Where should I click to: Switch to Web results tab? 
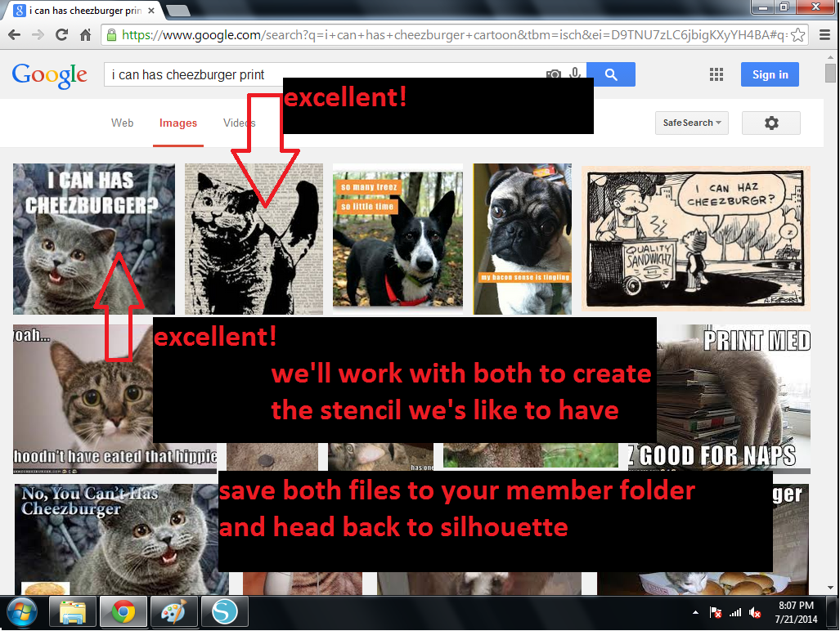tap(122, 123)
